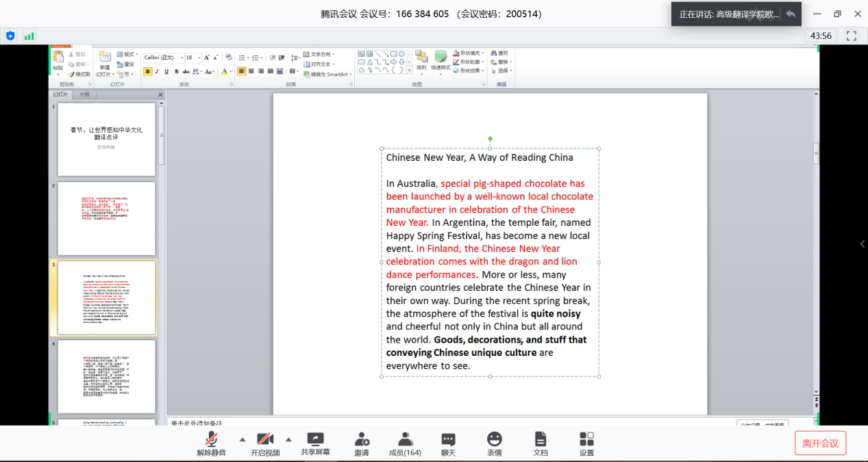The height and width of the screenshot is (462, 868).
Task: Click the 离开会议 leave meeting button
Action: (x=820, y=443)
